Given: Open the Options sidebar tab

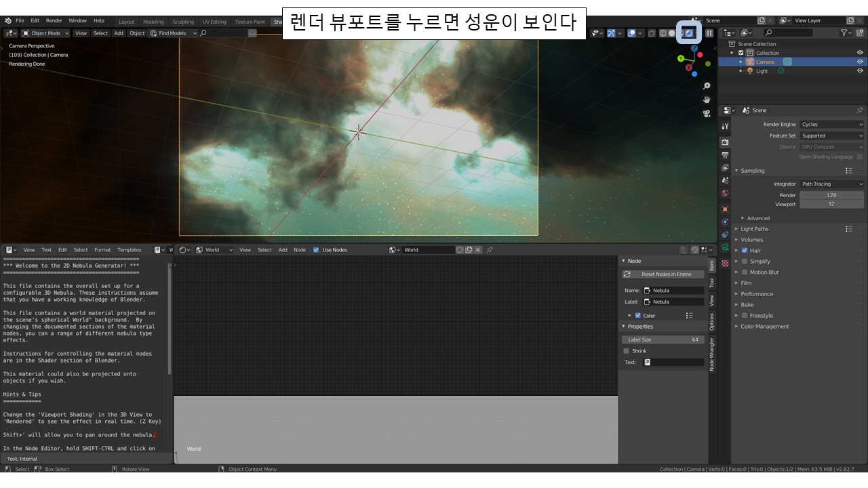Looking at the screenshot, I should [x=712, y=321].
